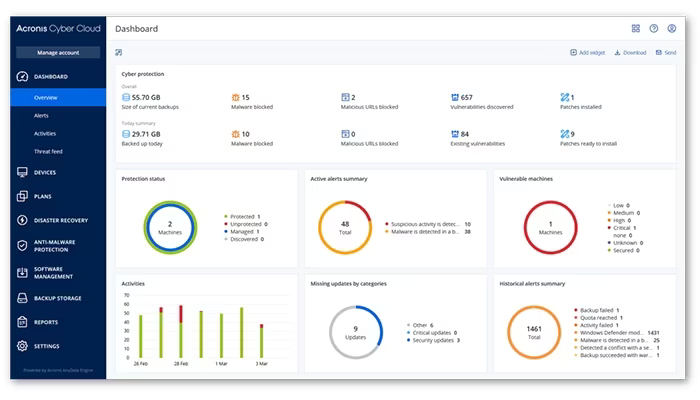This screenshot has width=700, height=400.
Task: Click the existing vulnerabilities icon beside 84
Action: [454, 134]
